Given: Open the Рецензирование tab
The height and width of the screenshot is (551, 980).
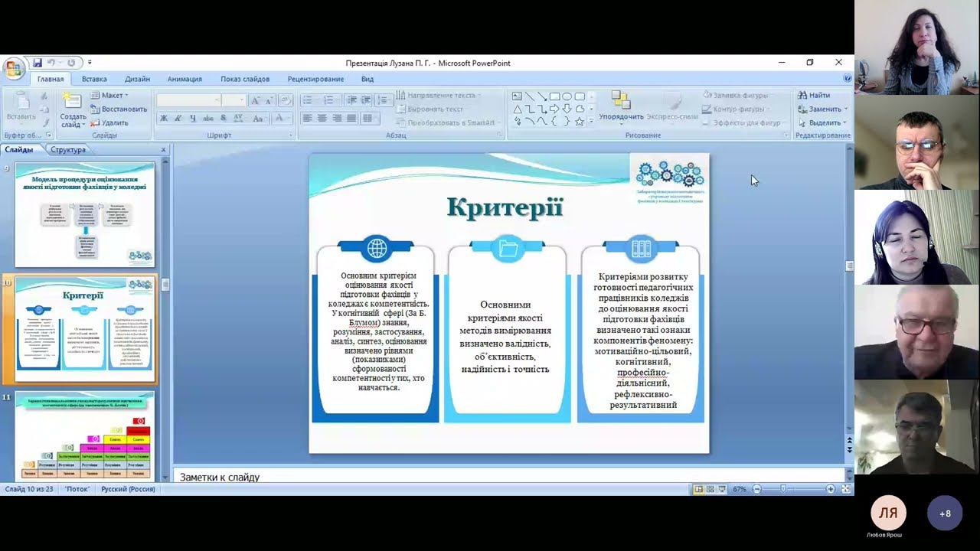Looking at the screenshot, I should (x=315, y=79).
